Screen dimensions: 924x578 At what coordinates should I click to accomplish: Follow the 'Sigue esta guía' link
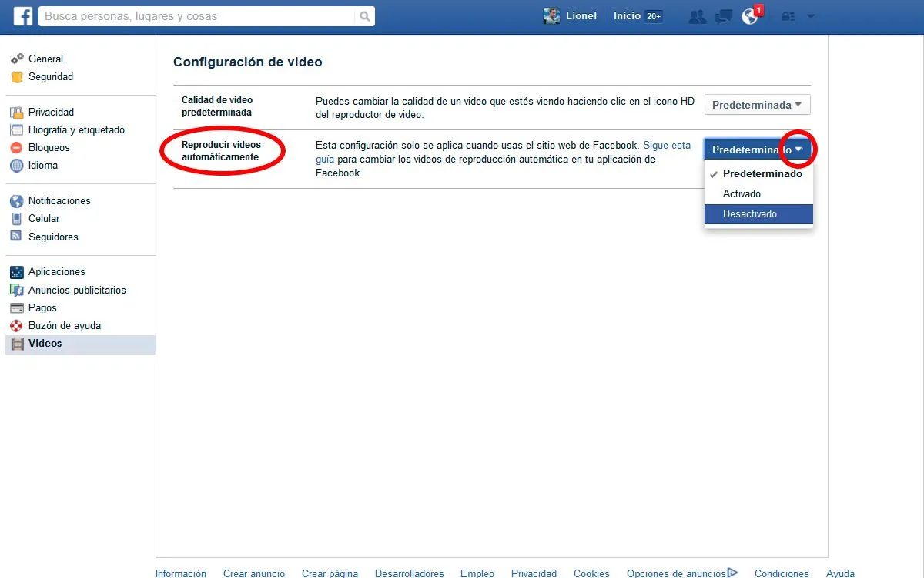(667, 145)
